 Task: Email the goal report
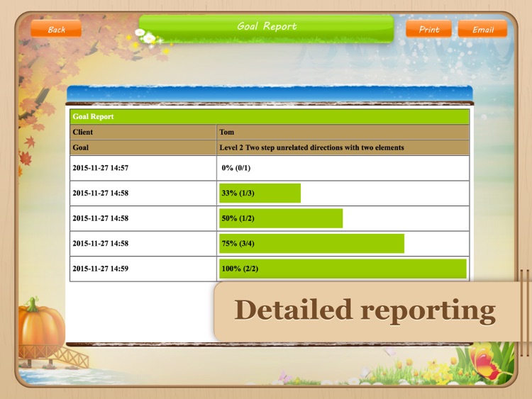pyautogui.click(x=482, y=28)
